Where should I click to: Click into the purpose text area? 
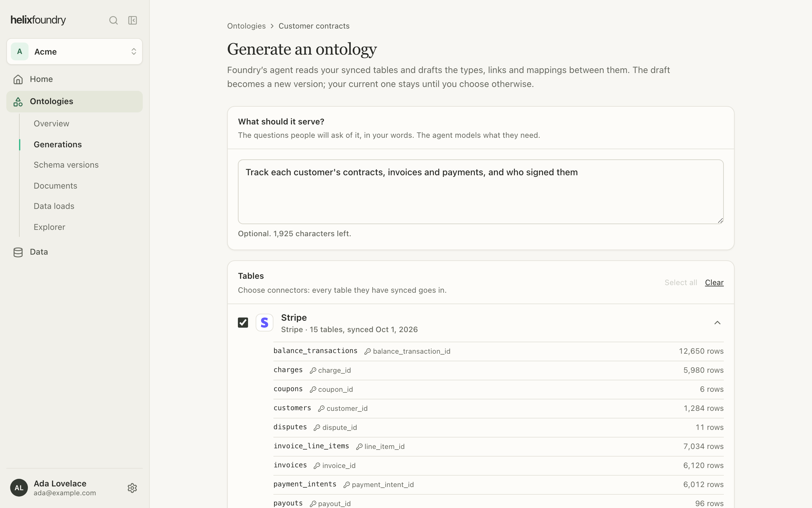click(481, 192)
